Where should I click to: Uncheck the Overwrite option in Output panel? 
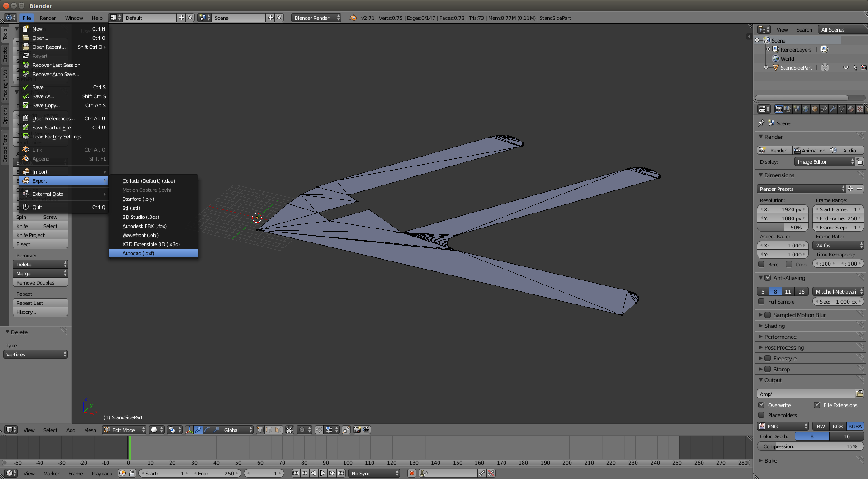click(x=761, y=405)
